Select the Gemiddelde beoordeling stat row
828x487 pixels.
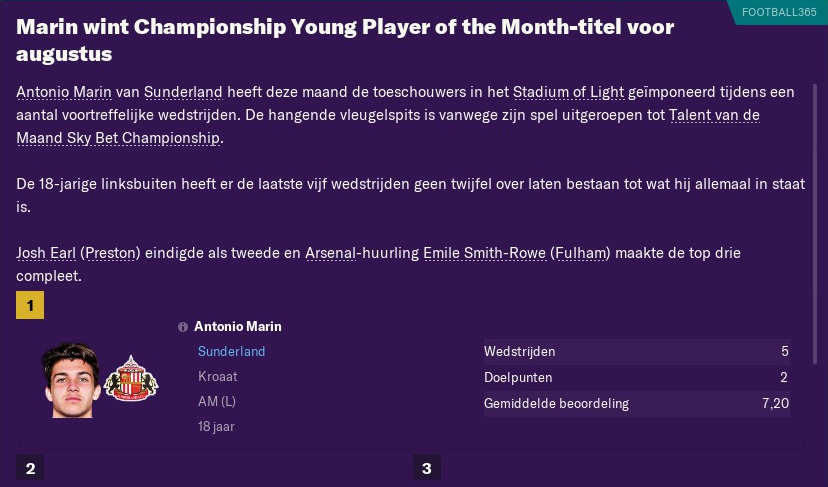click(x=636, y=404)
